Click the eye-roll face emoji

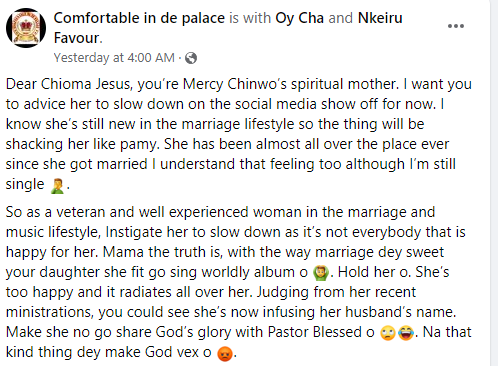(x=388, y=333)
